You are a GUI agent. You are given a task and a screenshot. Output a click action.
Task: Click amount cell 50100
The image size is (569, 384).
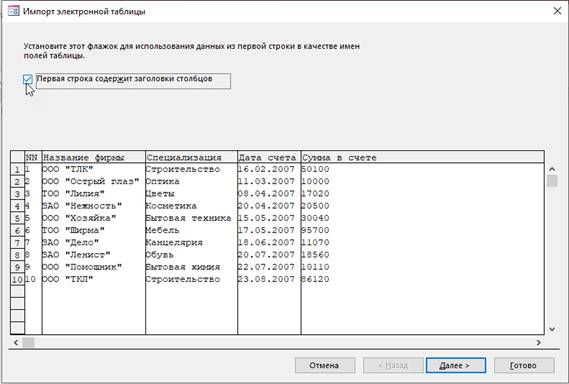click(x=422, y=169)
